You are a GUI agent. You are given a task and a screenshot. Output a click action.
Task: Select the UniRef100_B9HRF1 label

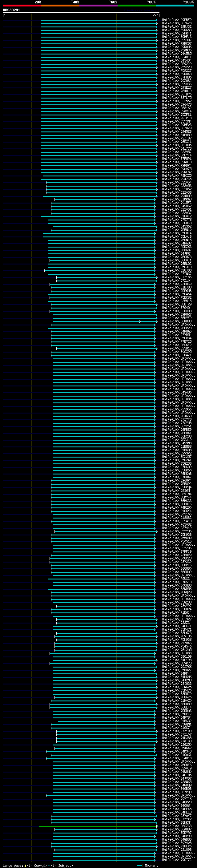point(176,33)
